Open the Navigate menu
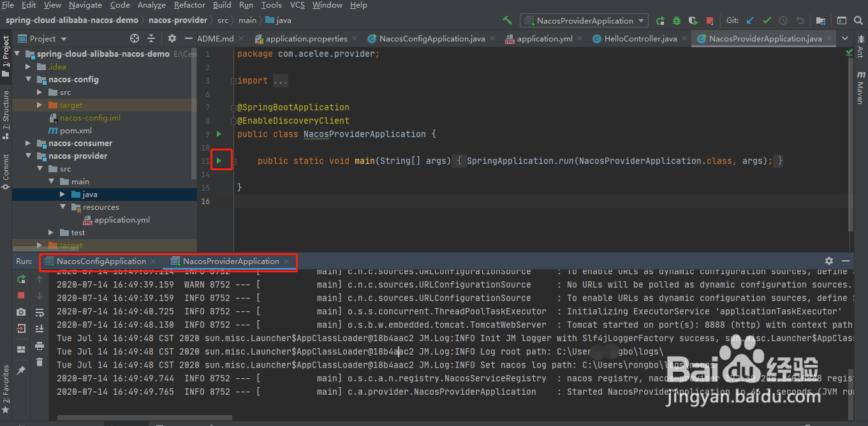 [85, 5]
